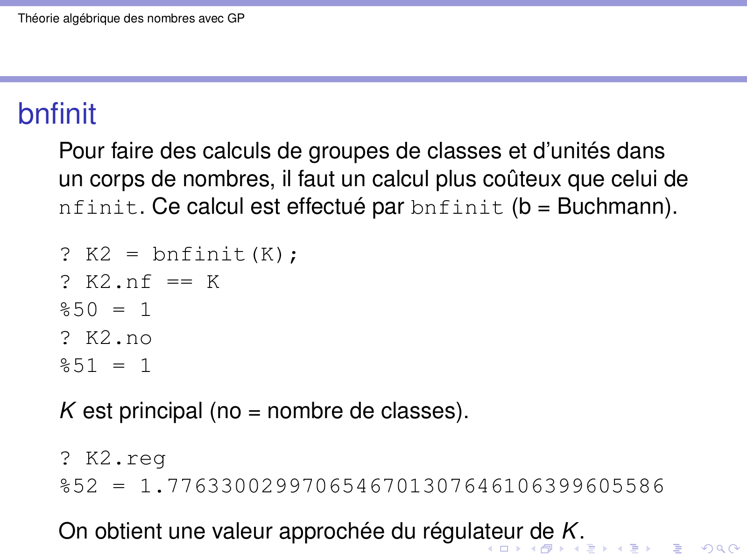Click the previous frame arrow

coord(533,549)
